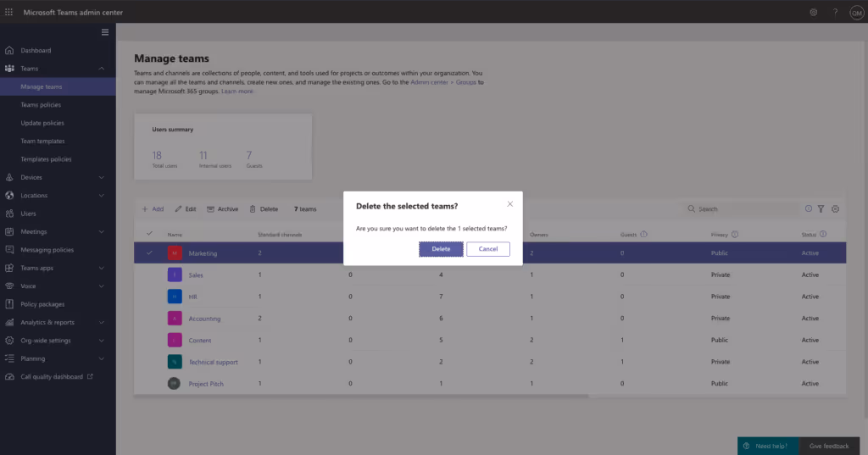This screenshot has height=455, width=868.
Task: Click the Need help? button
Action: 768,446
